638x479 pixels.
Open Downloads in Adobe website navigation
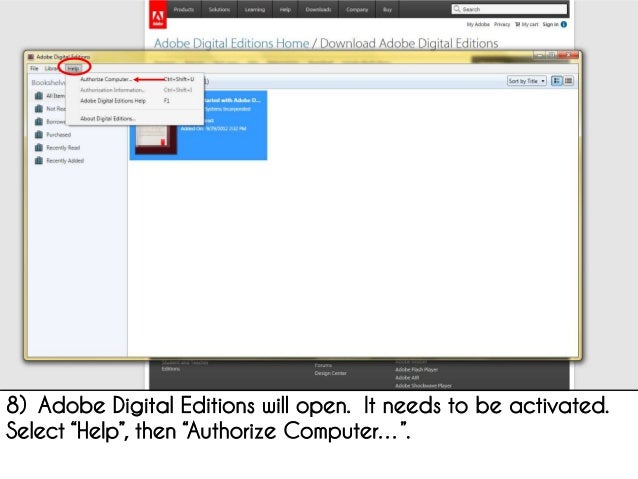coord(319,9)
